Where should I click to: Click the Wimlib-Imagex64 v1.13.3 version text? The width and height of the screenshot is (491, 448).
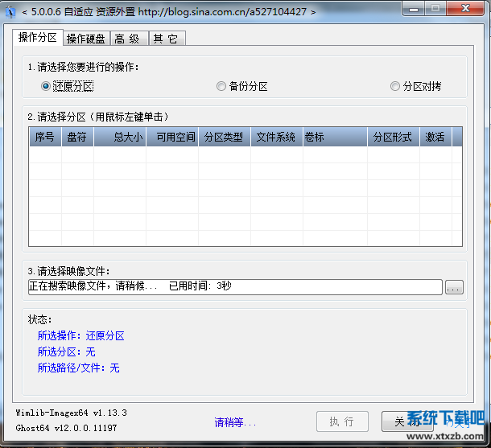71,413
